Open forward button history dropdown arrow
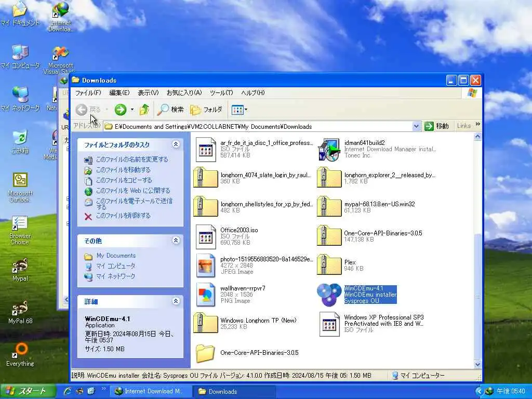 (132, 110)
